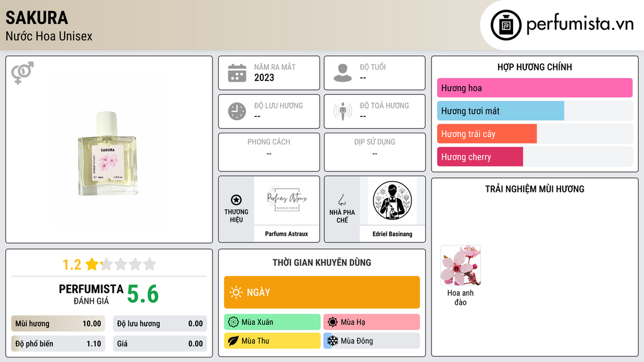Click the sun icon for Mùa Hạ
Viewport: 644px width, 362px height.
333,322
